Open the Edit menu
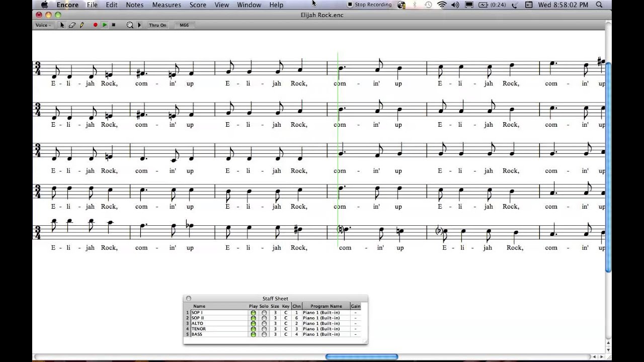The height and width of the screenshot is (362, 644). point(112,5)
